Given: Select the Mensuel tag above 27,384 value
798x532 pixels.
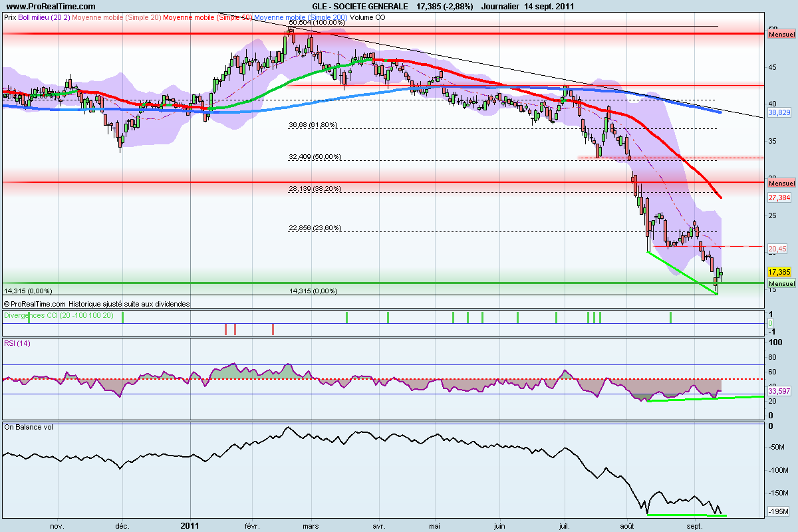Looking at the screenshot, I should tap(781, 183).
